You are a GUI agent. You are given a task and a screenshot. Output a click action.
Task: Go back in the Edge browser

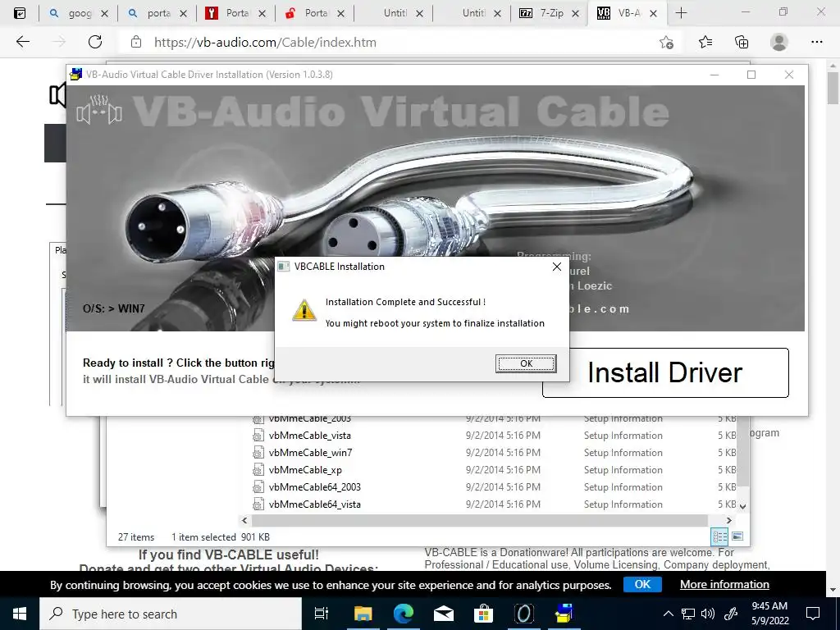pyautogui.click(x=22, y=42)
